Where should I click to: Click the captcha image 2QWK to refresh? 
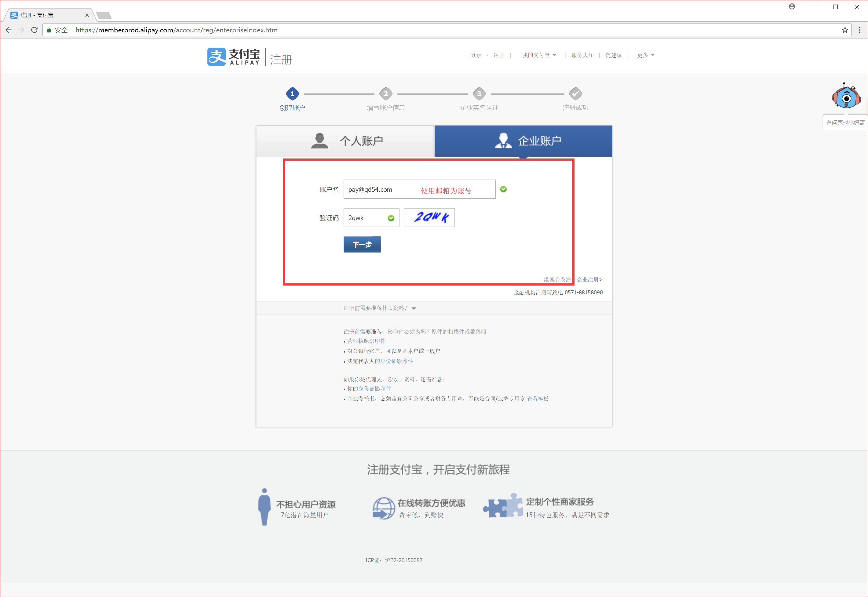click(429, 217)
